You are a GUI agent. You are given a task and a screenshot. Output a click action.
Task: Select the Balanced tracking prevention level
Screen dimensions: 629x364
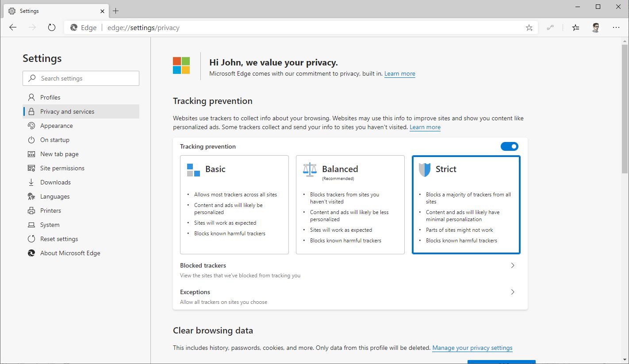coord(350,205)
